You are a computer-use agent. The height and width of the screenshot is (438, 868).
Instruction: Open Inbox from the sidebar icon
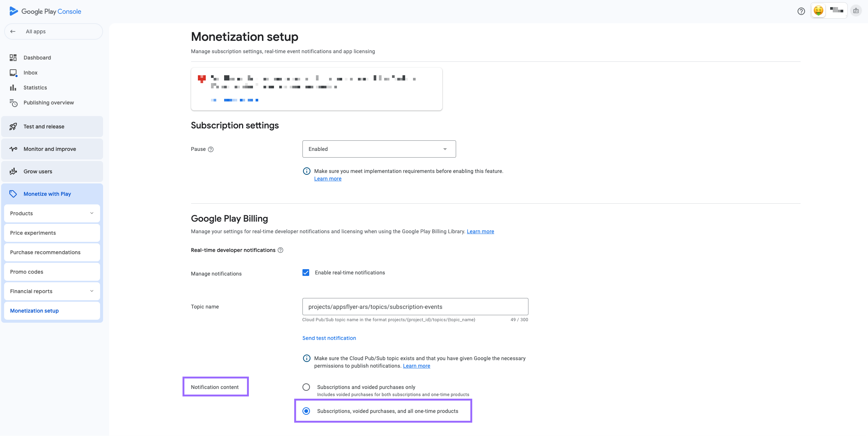13,73
